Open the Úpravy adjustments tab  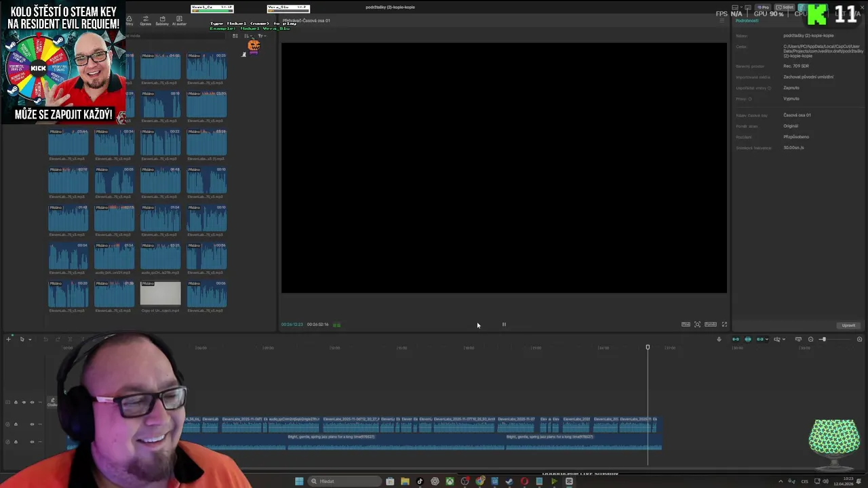coord(145,22)
